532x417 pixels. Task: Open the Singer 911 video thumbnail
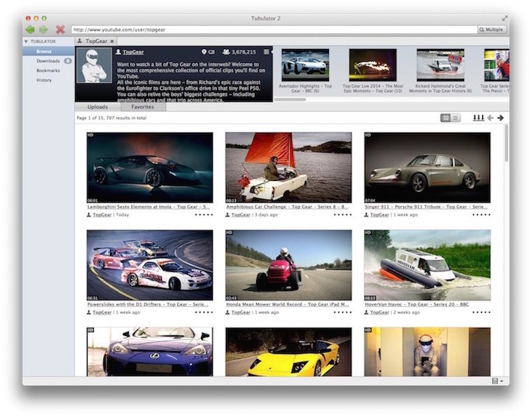click(427, 168)
